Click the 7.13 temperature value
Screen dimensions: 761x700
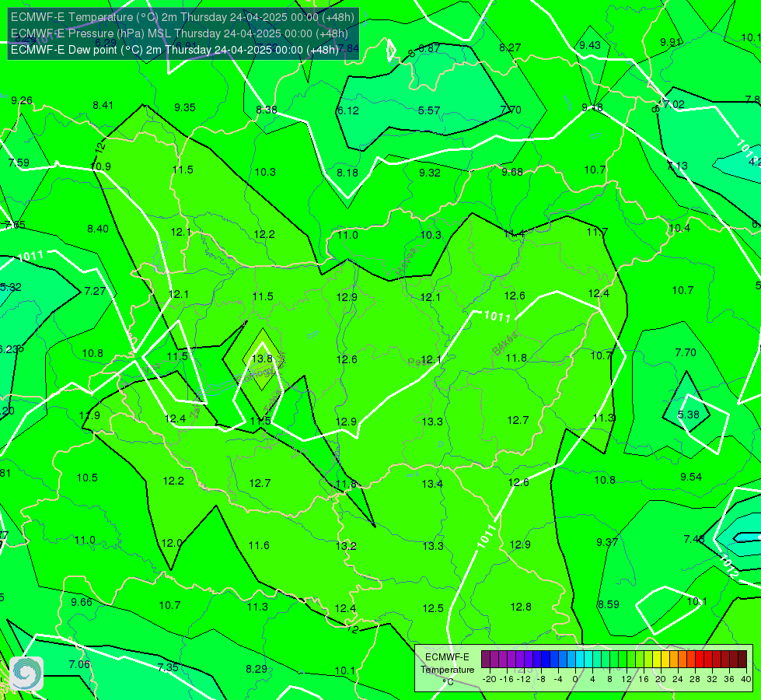click(x=677, y=166)
